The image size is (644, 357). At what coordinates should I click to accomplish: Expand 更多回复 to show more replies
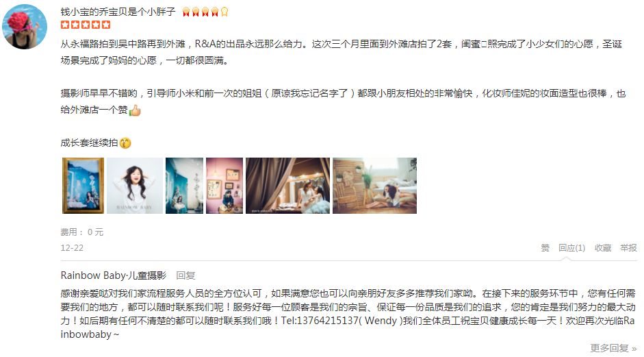point(614,348)
